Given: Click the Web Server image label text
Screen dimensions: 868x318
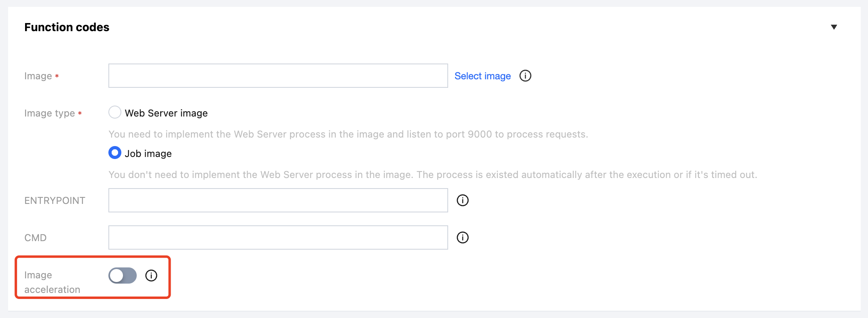Looking at the screenshot, I should point(166,113).
